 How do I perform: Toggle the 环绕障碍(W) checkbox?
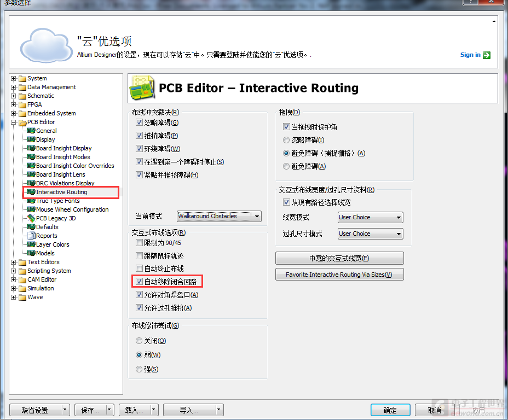click(x=139, y=149)
